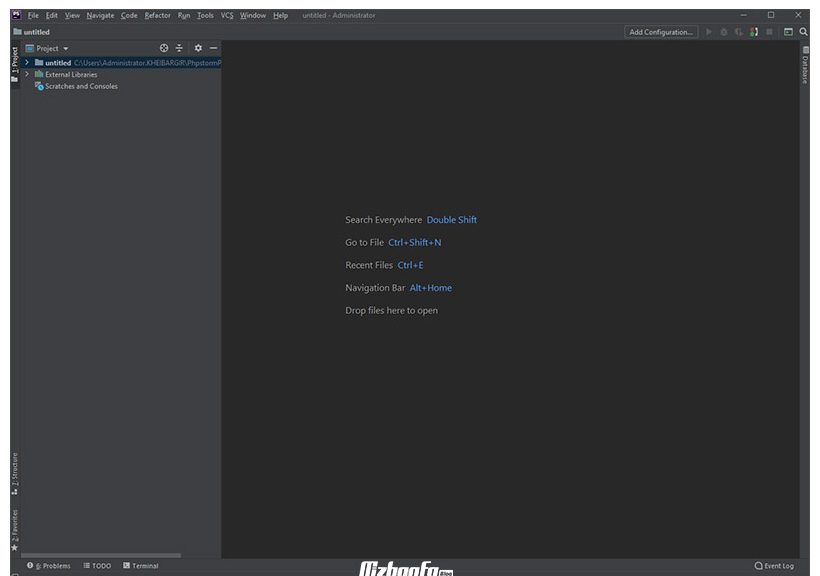Screen dimensions: 820x576
Task: Click the Favorites star icon
Action: 15,547
